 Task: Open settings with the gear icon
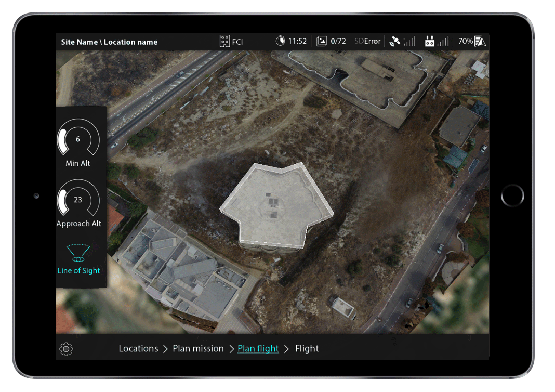tap(66, 349)
